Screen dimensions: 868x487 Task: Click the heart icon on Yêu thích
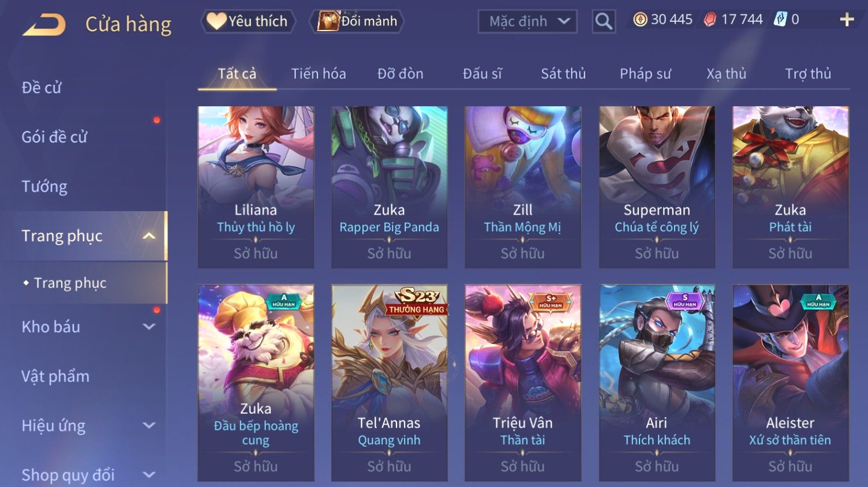216,21
